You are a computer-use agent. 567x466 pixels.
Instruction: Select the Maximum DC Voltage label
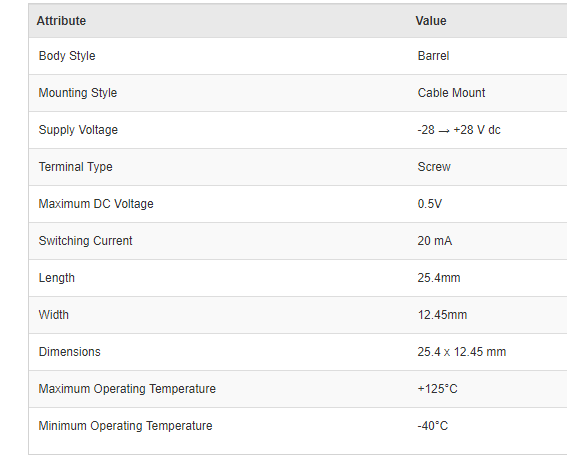96,204
